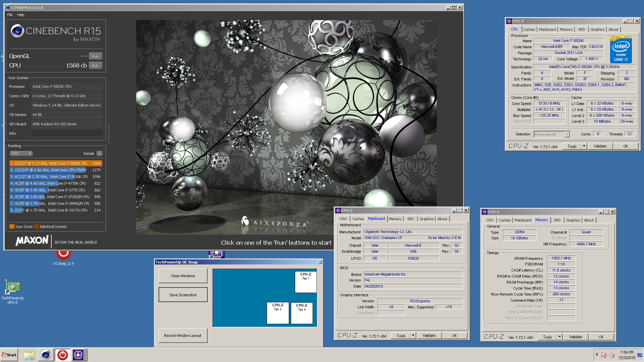Show hidden tray icons arrow
Image resolution: width=644 pixels, height=362 pixels.
click(597, 355)
